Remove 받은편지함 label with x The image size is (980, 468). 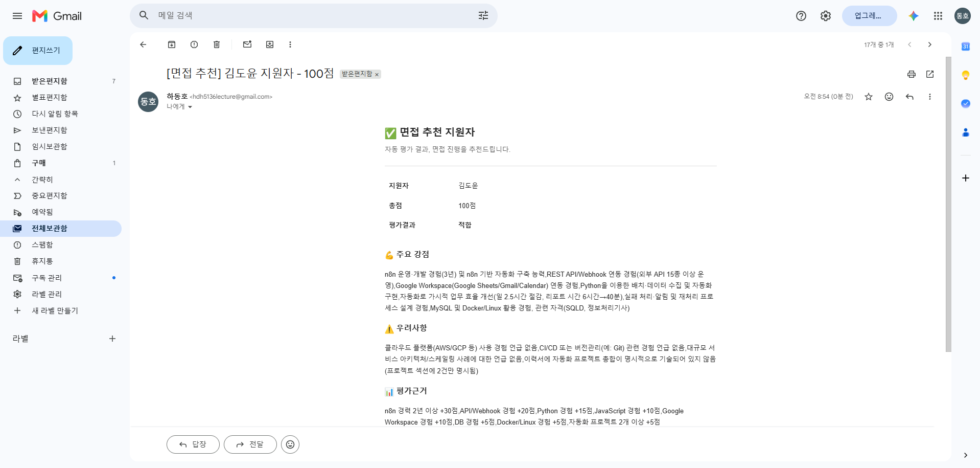click(377, 75)
